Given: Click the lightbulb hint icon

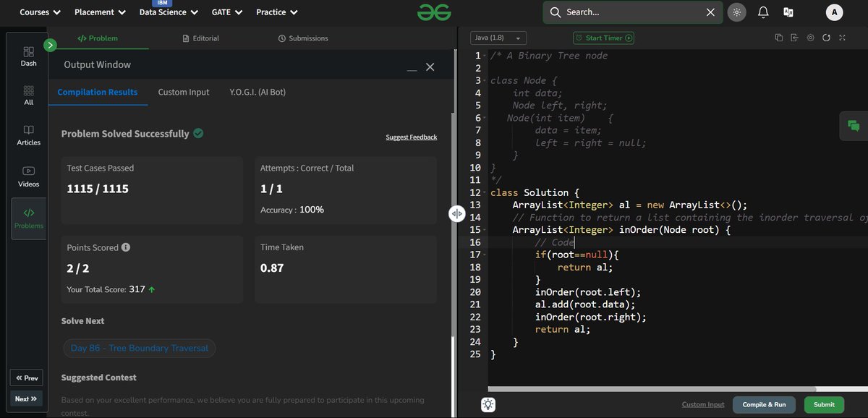Looking at the screenshot, I should point(489,405).
